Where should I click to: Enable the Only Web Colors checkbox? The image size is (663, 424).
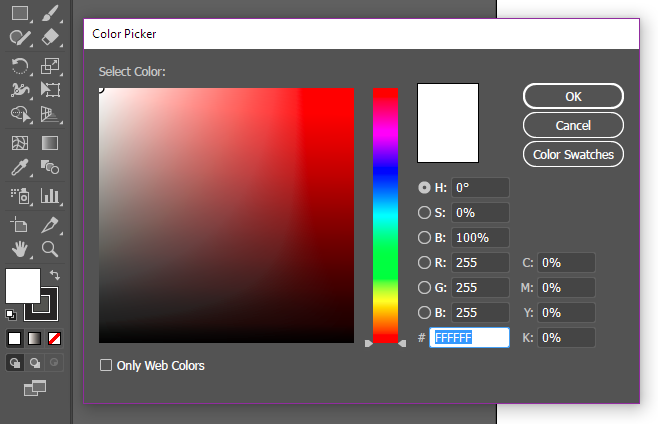106,366
